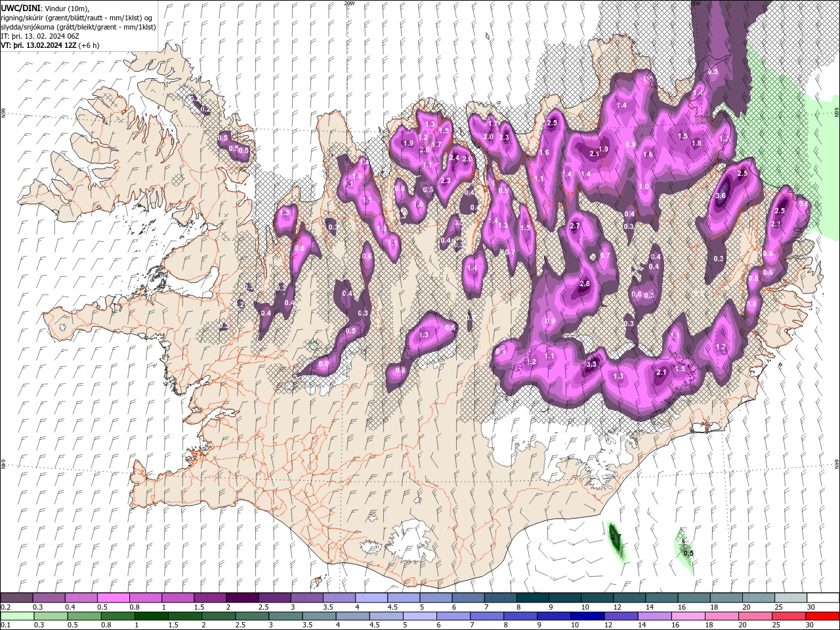Click the "0.1" label under the rain scale
The height and width of the screenshot is (630, 840).
6,625
